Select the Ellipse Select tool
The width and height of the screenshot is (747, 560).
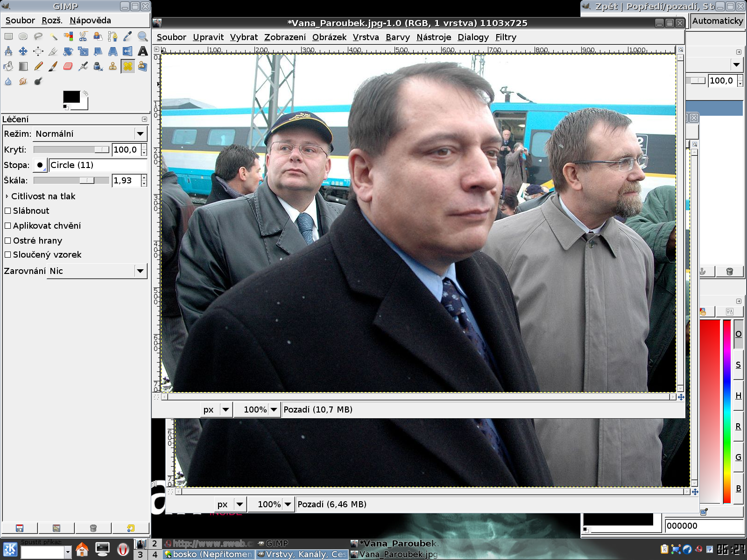(x=23, y=36)
